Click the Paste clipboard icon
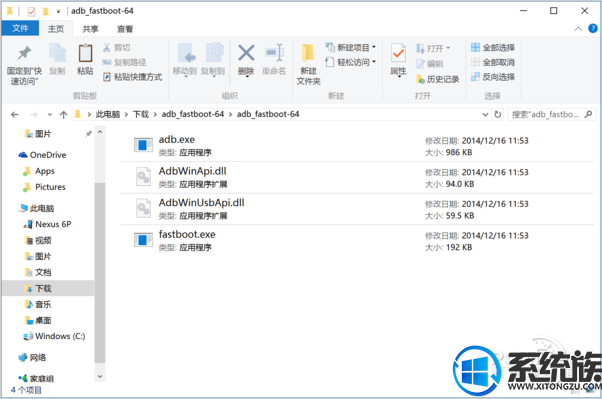Viewport: 602px width, 399px height. point(85,54)
